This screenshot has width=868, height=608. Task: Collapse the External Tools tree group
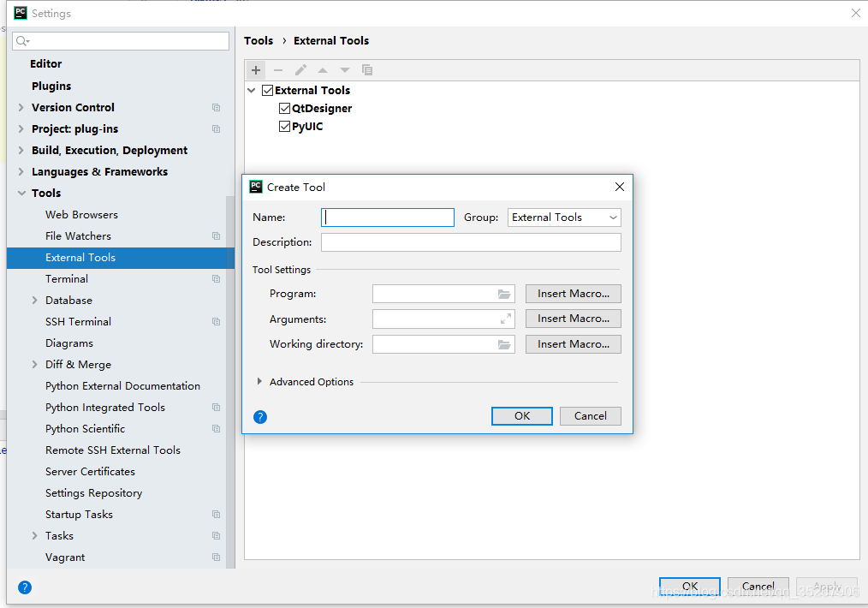click(252, 90)
